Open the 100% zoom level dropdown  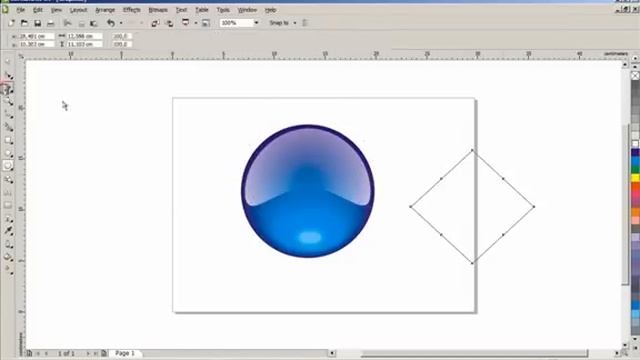coord(256,23)
